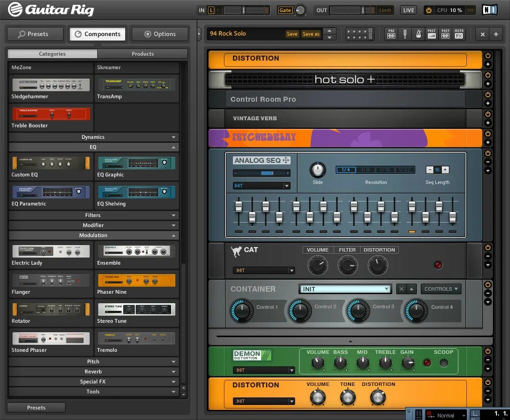Screen dimensions: 510x420
Task: Expand the Special FX category
Action: pos(94,381)
